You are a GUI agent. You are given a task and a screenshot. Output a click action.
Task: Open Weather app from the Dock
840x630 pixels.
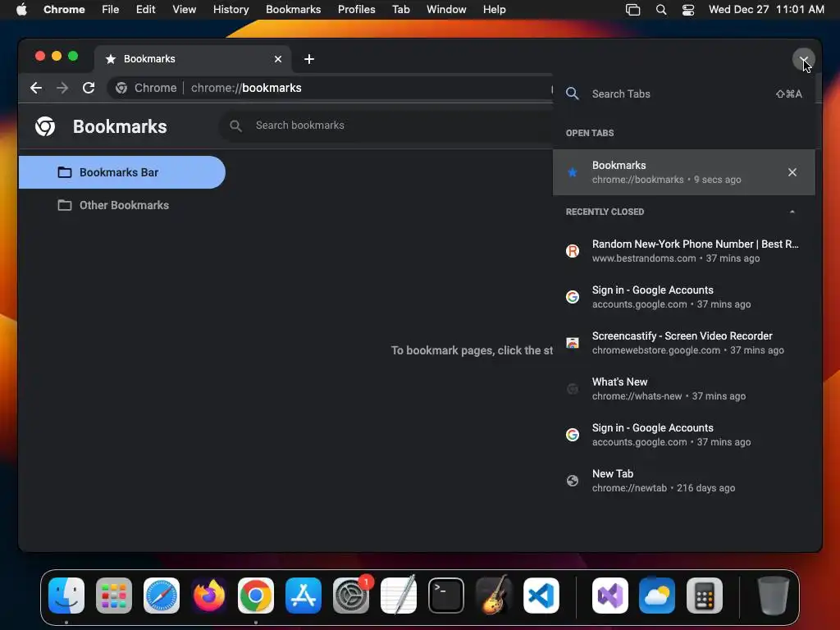tap(657, 596)
